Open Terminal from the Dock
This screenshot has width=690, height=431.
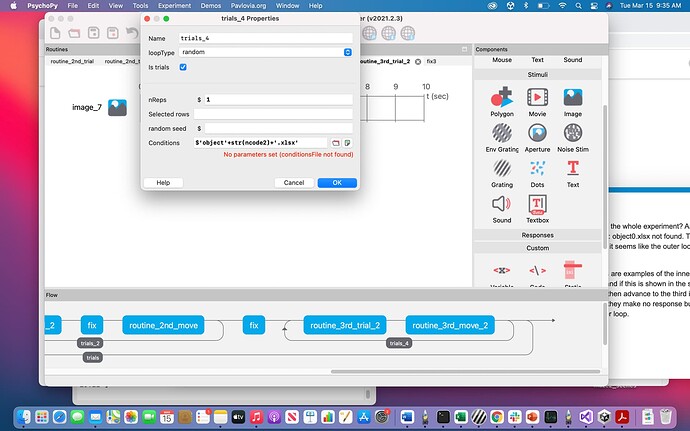coord(443,416)
